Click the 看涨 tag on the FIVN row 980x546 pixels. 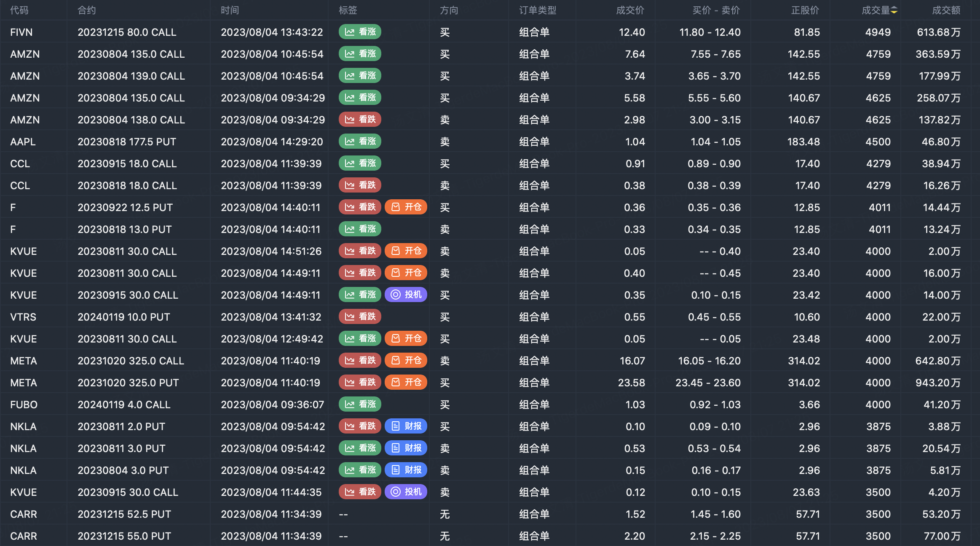click(x=360, y=32)
